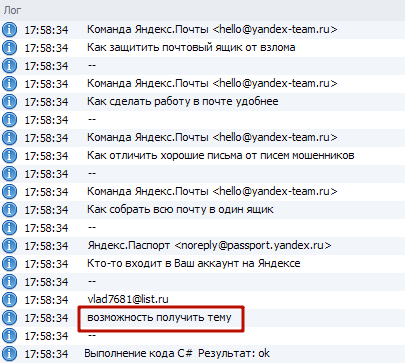Click info icon next to vlad7681@list.ru
405x364 pixels.
point(9,300)
